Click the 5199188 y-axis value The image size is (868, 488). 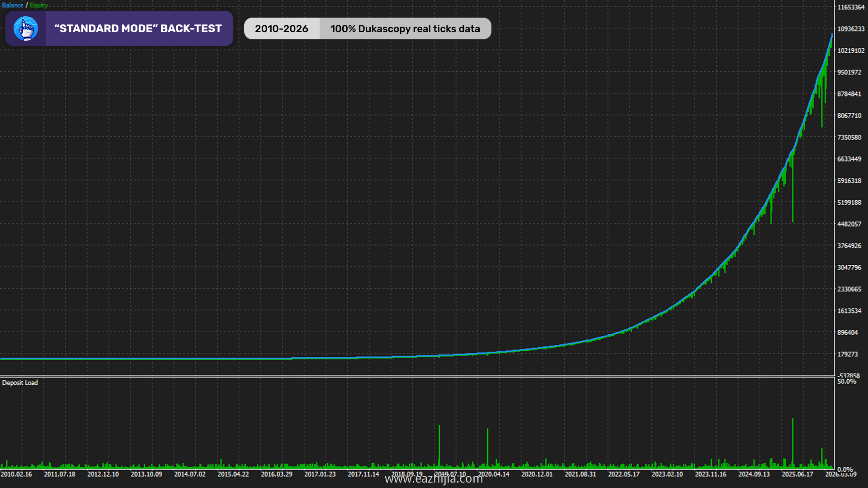pyautogui.click(x=849, y=202)
